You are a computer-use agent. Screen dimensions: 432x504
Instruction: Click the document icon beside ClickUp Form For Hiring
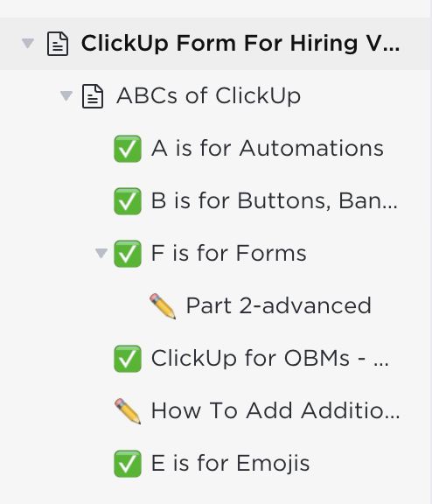[58, 44]
